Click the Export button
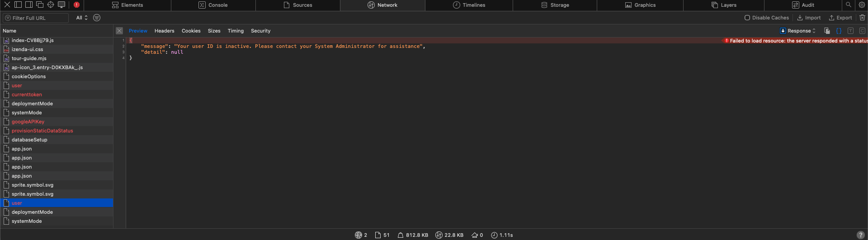 (840, 18)
